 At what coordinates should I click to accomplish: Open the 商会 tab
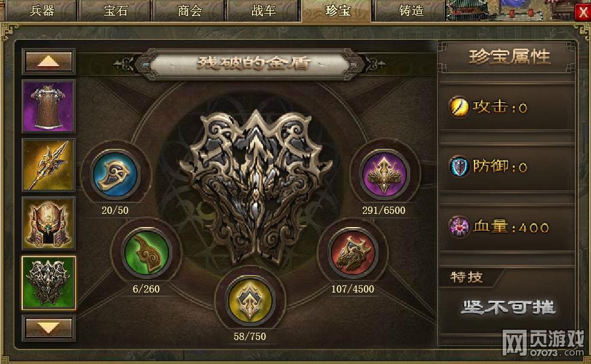[x=190, y=11]
